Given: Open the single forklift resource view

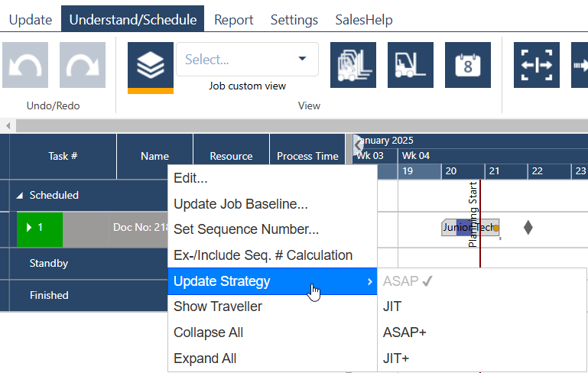Looking at the screenshot, I should pyautogui.click(x=411, y=65).
